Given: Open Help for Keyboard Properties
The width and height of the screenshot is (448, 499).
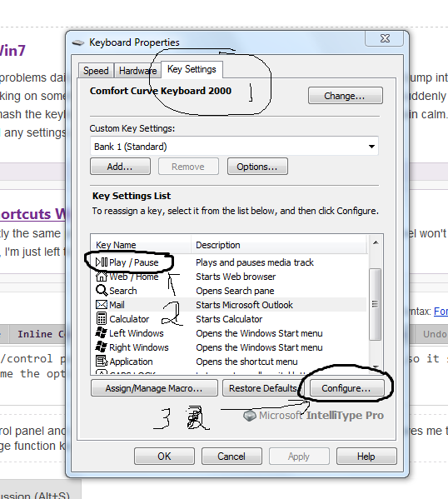Looking at the screenshot, I should (366, 457).
